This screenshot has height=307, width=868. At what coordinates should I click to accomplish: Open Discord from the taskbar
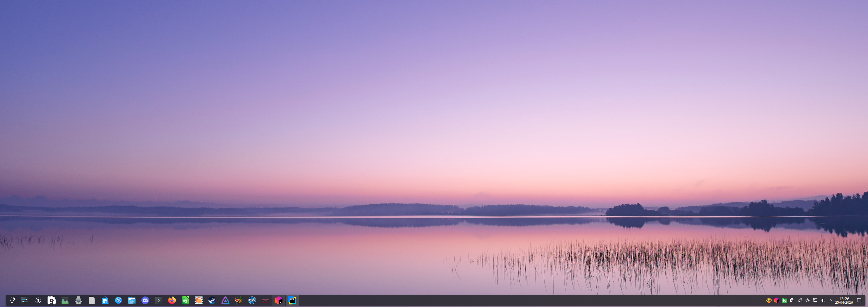pyautogui.click(x=145, y=300)
